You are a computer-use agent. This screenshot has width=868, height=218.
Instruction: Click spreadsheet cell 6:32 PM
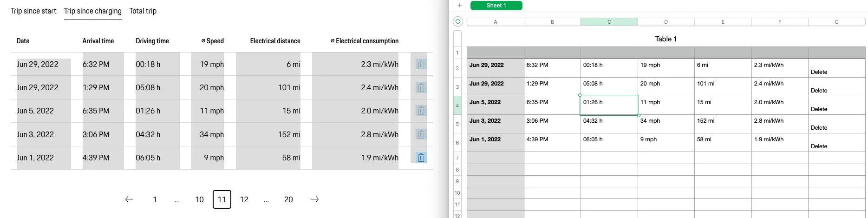tap(552, 68)
